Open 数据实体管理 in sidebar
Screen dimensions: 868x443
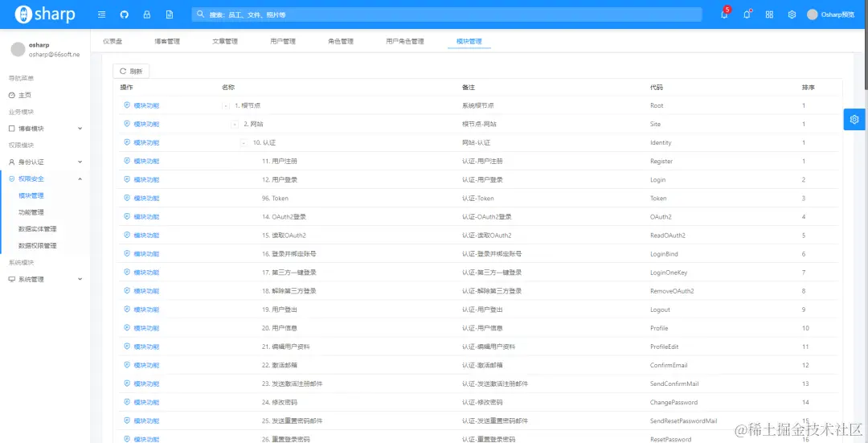[38, 228]
